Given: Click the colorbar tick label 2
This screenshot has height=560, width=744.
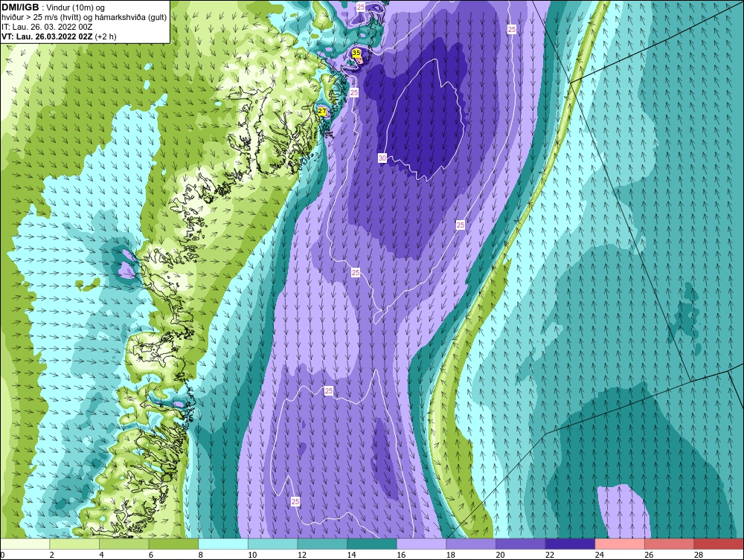Looking at the screenshot, I should click(52, 555).
